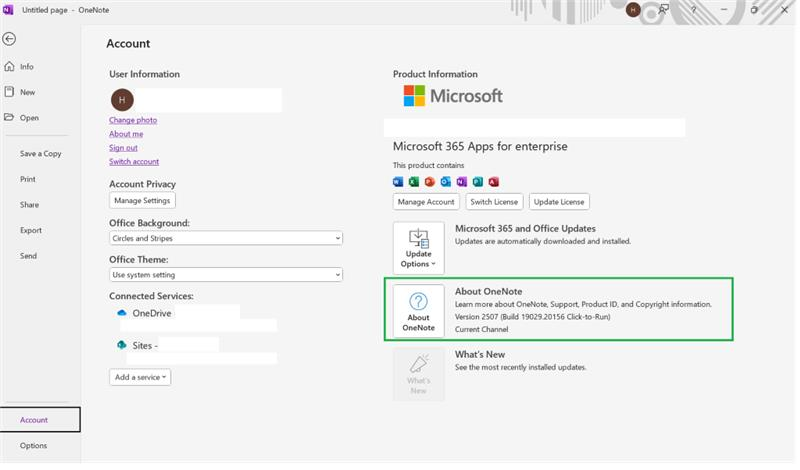
Task: Click the 'Current Channel' text
Action: pyautogui.click(x=482, y=330)
